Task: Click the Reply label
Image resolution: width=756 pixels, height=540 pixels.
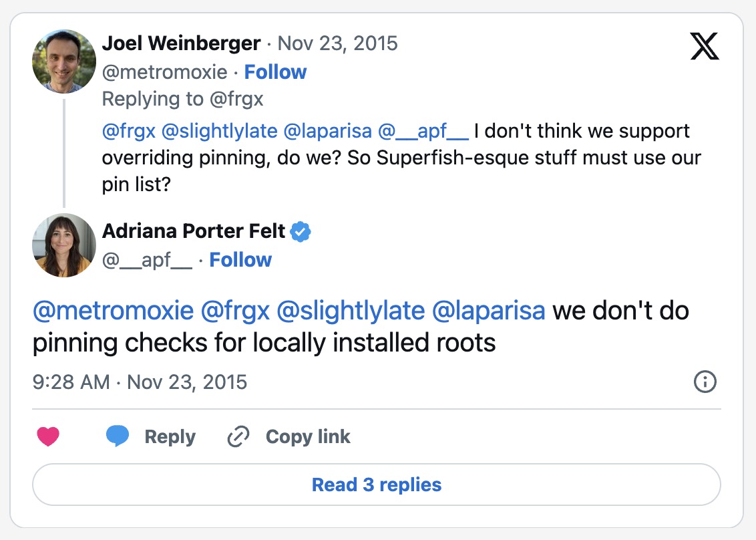Action: click(170, 437)
